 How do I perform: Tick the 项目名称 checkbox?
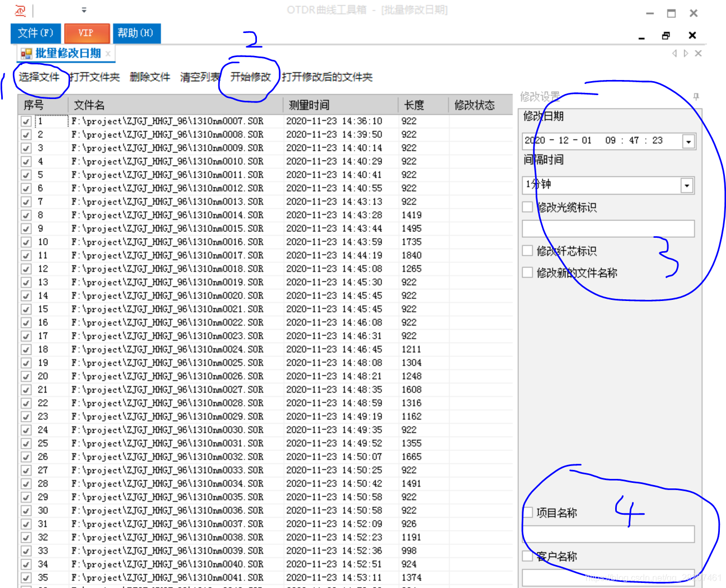point(527,512)
